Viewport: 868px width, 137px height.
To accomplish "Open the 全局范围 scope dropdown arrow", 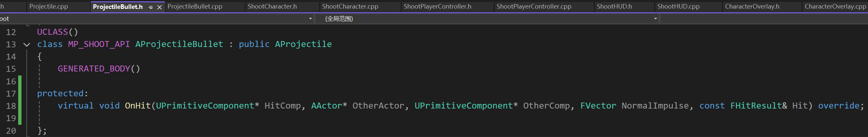I will 655,19.
